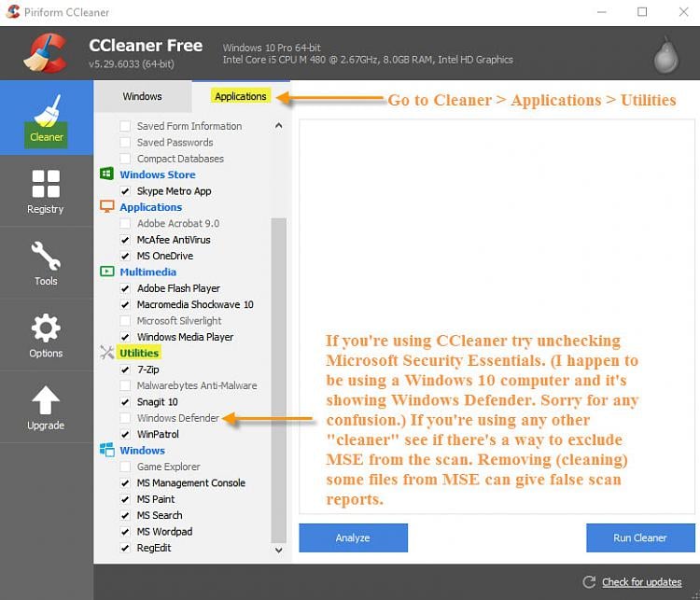Viewport: 700px width, 600px height.
Task: Uncheck McAfee AntiVirus
Action: [125, 240]
